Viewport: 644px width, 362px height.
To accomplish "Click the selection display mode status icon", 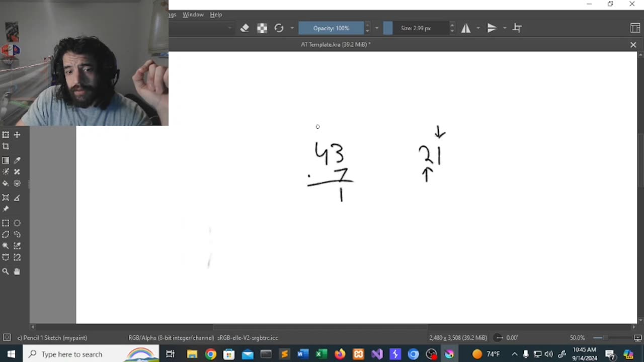I will point(7,338).
